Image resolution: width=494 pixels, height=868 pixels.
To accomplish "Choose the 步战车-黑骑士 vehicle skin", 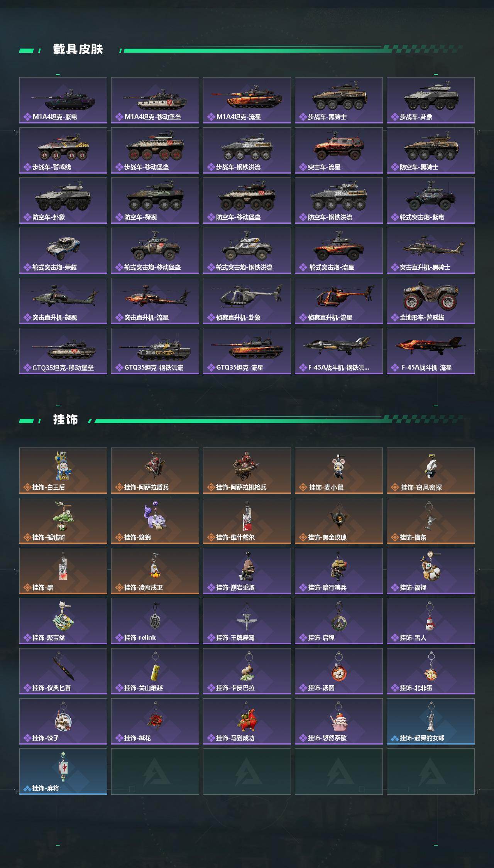I will pyautogui.click(x=339, y=100).
